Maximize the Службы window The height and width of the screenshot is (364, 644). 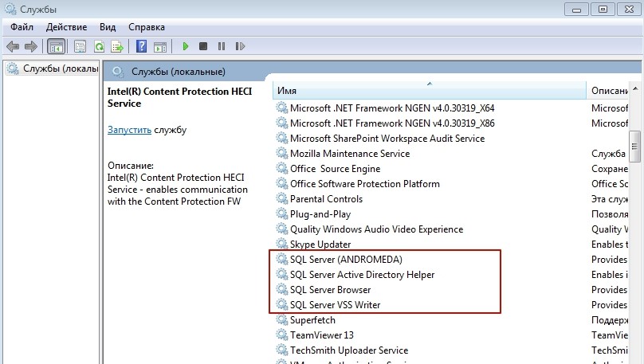(603, 9)
